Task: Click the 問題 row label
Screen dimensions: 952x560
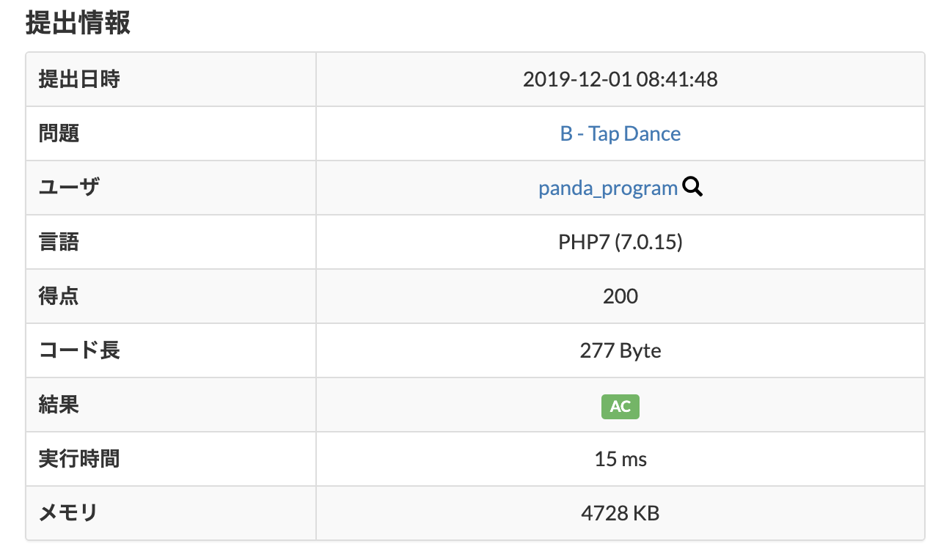Action: [59, 133]
